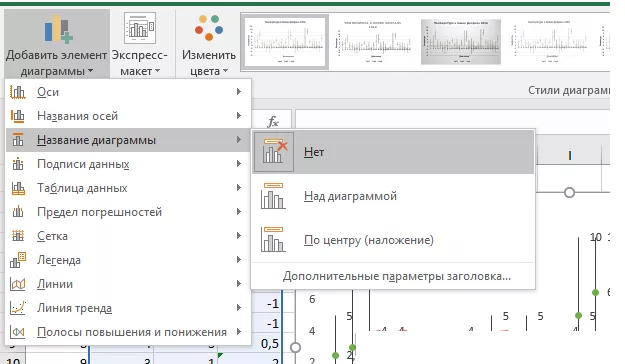Open the Названия осей submenu entry

coord(128,116)
